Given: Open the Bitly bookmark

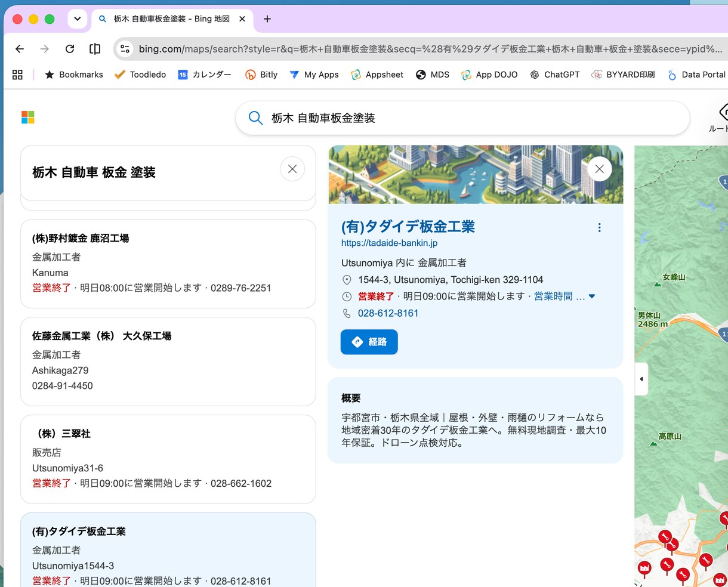Looking at the screenshot, I should pos(261,75).
